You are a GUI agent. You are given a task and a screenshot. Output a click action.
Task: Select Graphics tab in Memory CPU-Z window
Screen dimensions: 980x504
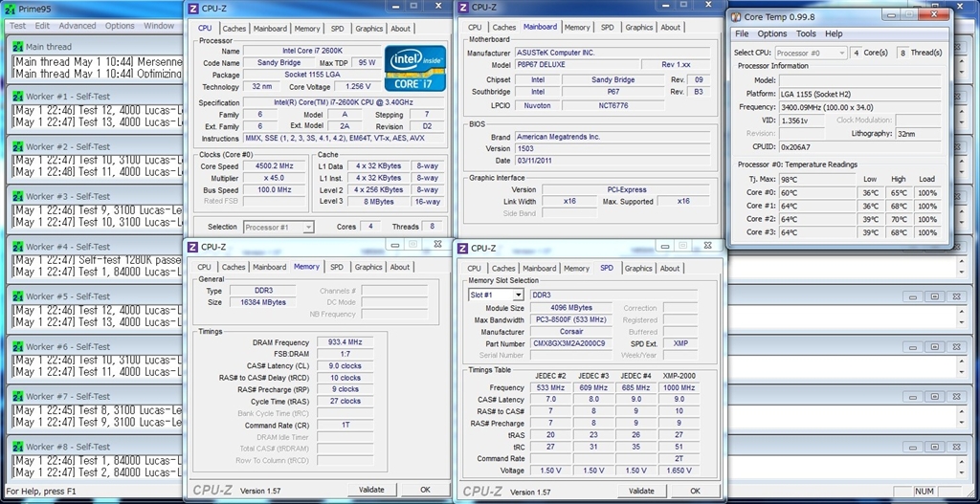coord(368,267)
